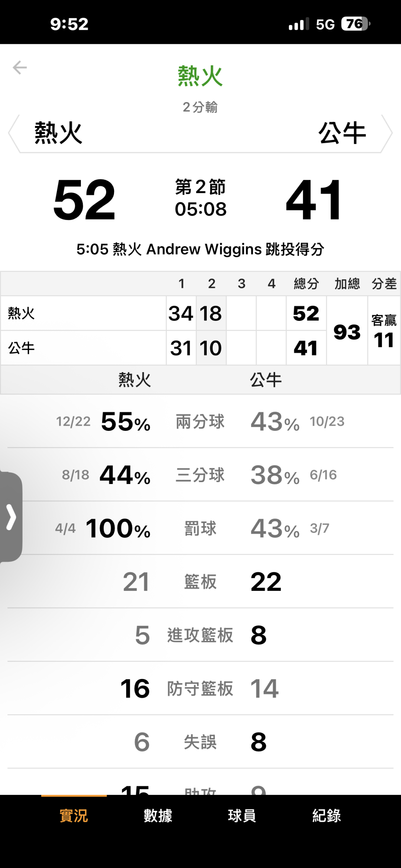Screen dimensions: 401x868
Task: Switch to the 球員 tab
Action: [x=242, y=816]
